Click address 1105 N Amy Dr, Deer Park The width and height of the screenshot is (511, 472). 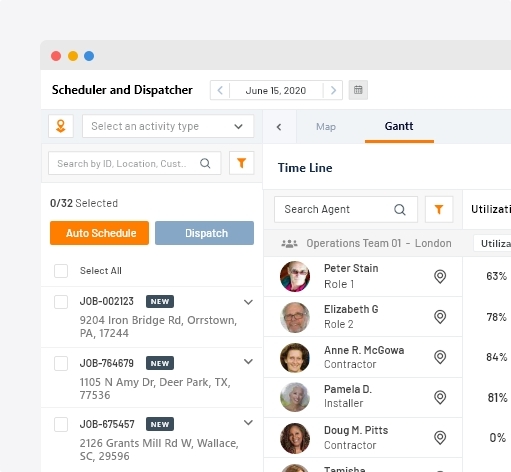click(x=155, y=389)
